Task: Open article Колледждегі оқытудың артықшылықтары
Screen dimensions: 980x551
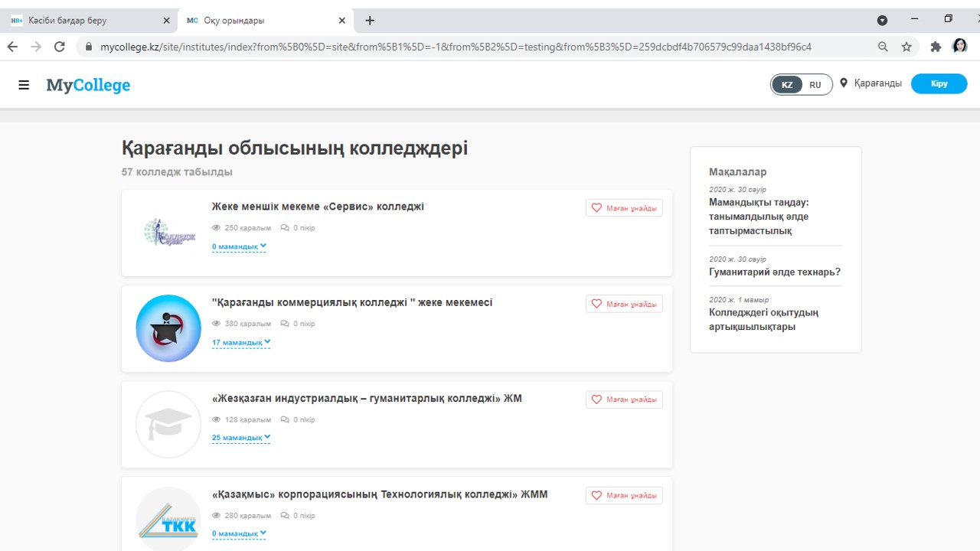Action: coord(763,320)
